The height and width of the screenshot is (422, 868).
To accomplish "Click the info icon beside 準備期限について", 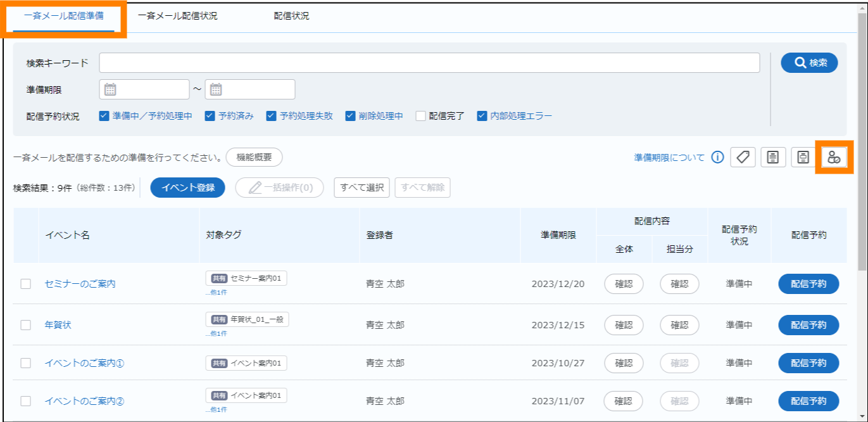I will pyautogui.click(x=717, y=157).
